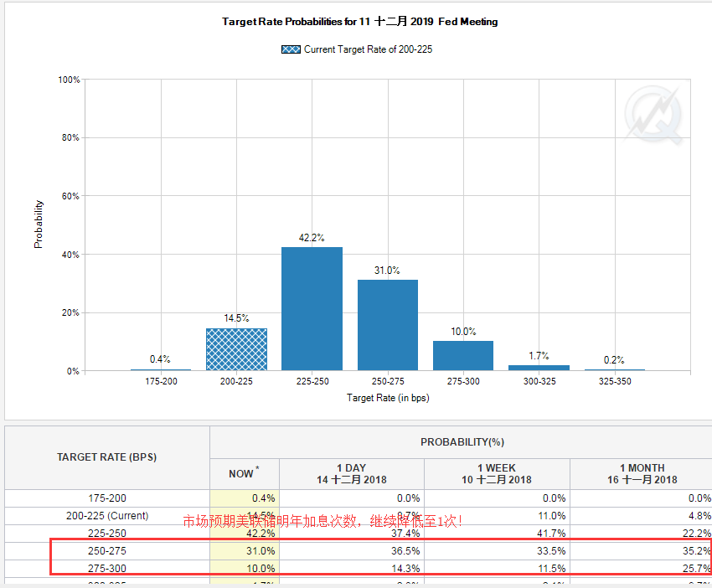The width and height of the screenshot is (712, 588).
Task: Select the 1 WEEK column header
Action: tap(497, 473)
